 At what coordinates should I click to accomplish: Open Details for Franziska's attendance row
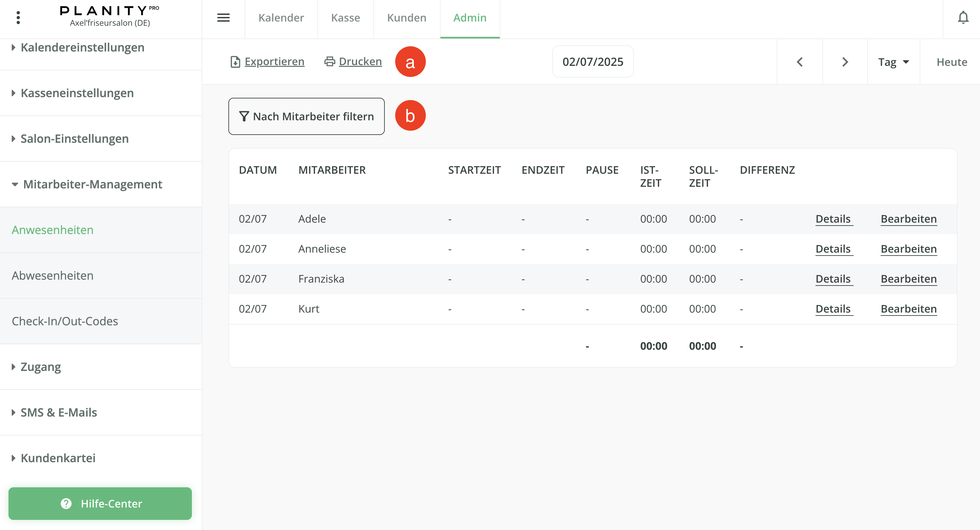click(833, 279)
